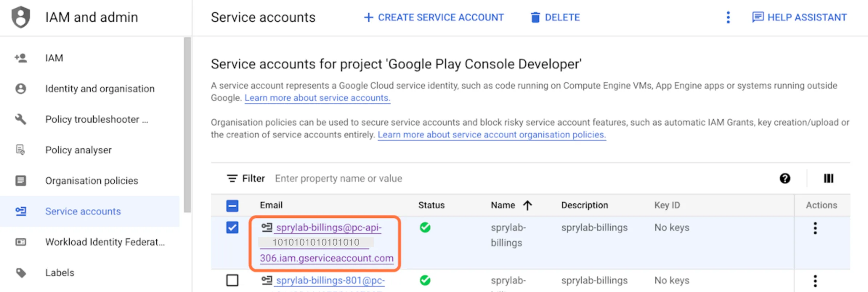Click the IAM and admin shield icon

(21, 17)
